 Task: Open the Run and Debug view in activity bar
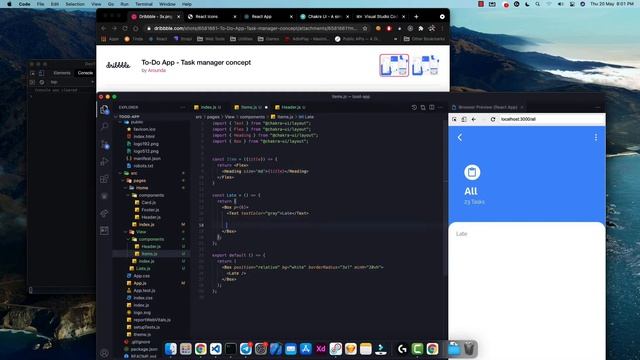tap(104, 162)
